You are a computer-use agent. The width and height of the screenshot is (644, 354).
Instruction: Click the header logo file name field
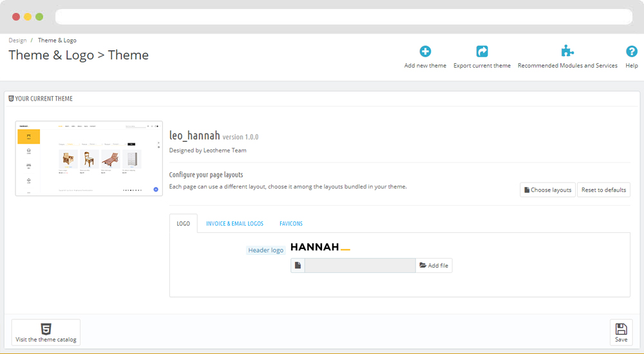360,265
